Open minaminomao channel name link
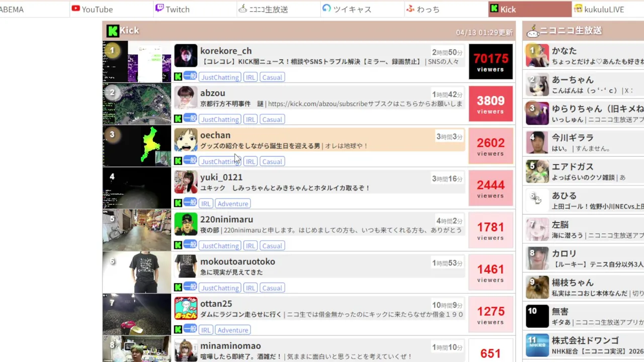The image size is (644, 362). 230,346
